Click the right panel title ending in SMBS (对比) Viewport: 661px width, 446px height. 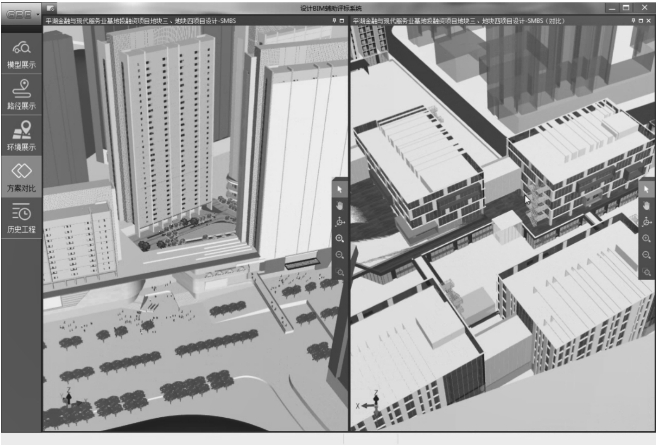click(459, 20)
